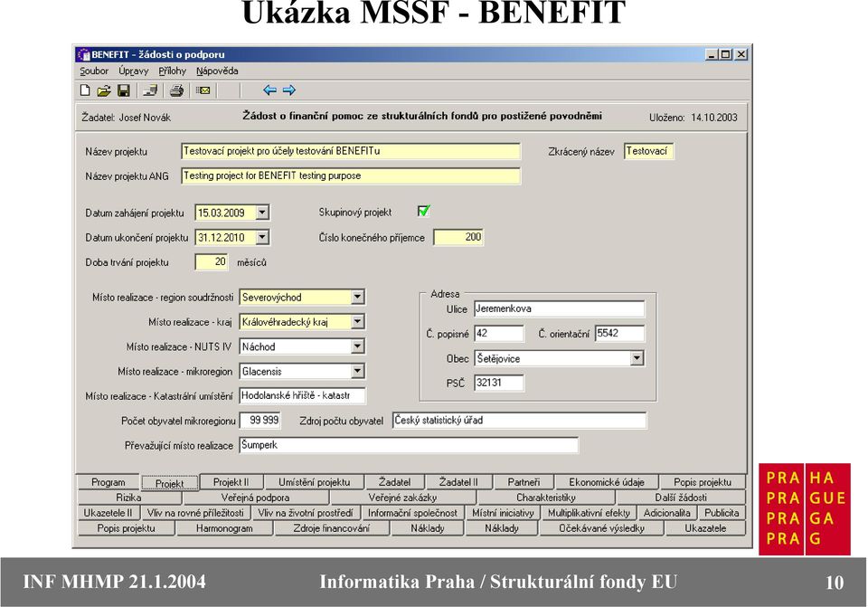Open the Očekávané výsledky tab
The image size is (868, 607).
[601, 528]
